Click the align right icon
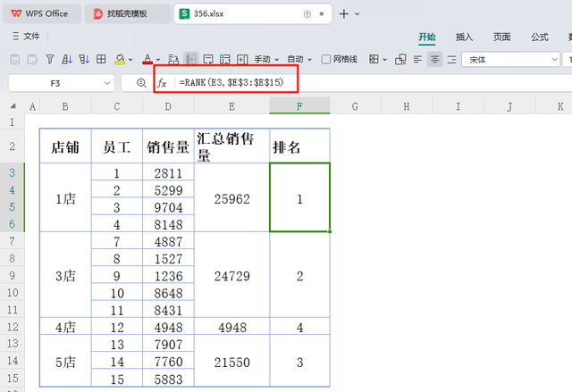This screenshot has height=392, width=572. pos(451,59)
